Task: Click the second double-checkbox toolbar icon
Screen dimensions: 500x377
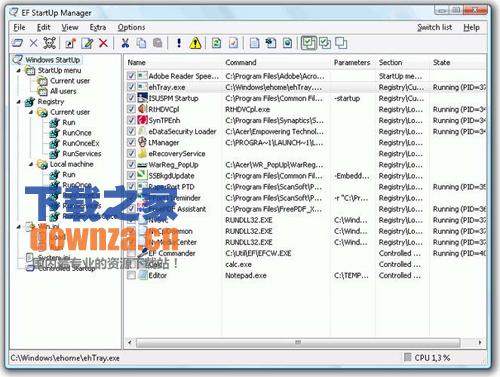Action: click(x=325, y=43)
